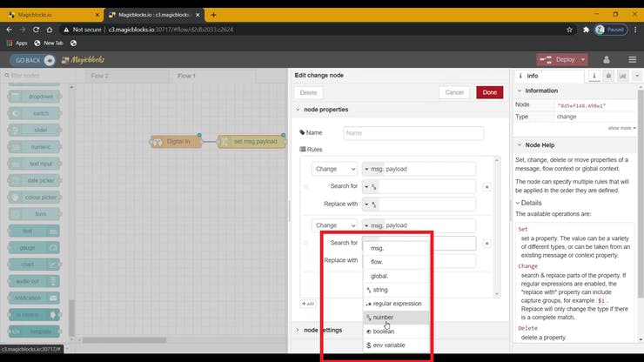This screenshot has width=644, height=362.
Task: Select the set msg.payload node
Action: [252, 141]
